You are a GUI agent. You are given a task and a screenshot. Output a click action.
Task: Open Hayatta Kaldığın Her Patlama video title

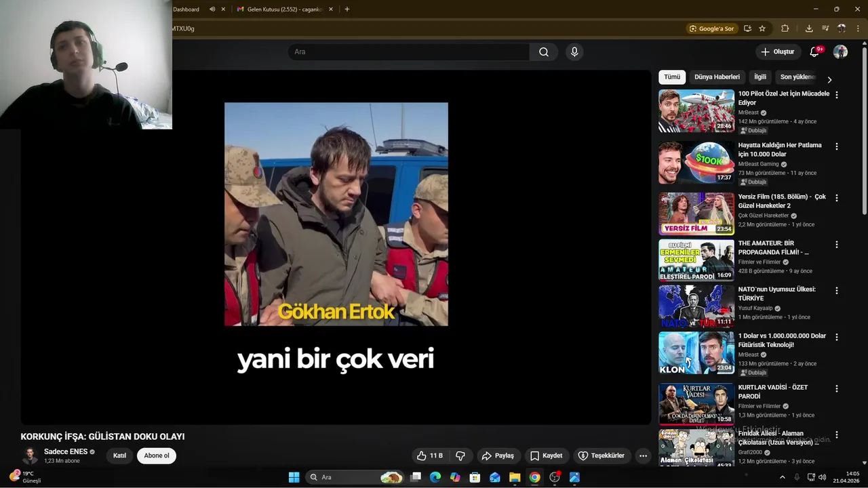coord(780,150)
